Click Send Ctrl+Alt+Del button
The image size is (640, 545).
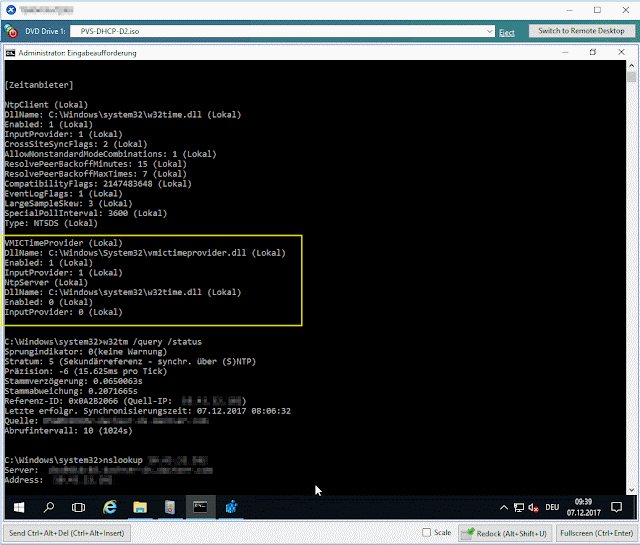coord(67,533)
